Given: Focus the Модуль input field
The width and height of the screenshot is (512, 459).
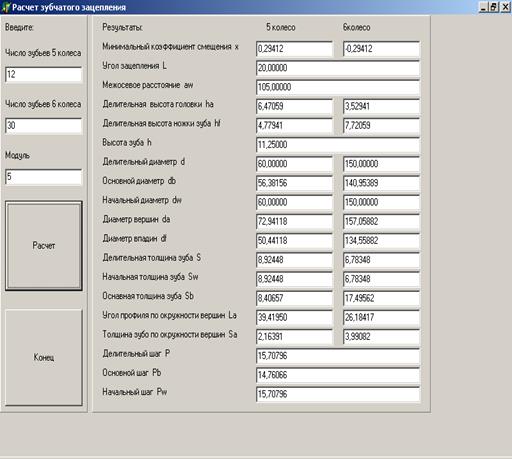Looking at the screenshot, I should point(44,177).
